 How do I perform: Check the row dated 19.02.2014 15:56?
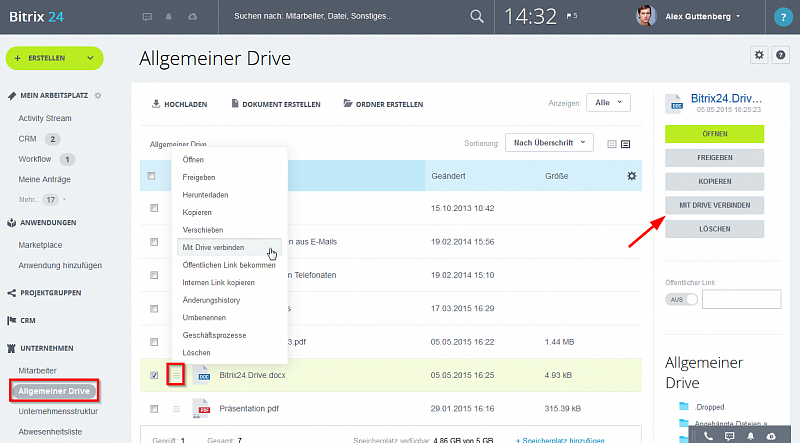click(154, 242)
